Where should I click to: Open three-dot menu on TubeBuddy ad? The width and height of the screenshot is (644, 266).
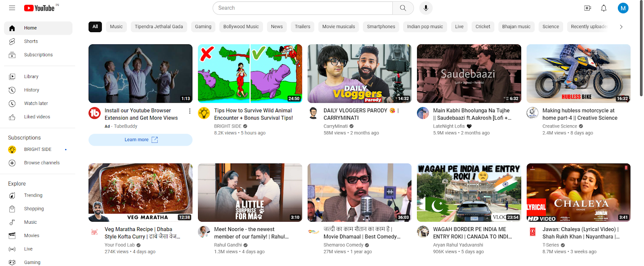tap(190, 111)
